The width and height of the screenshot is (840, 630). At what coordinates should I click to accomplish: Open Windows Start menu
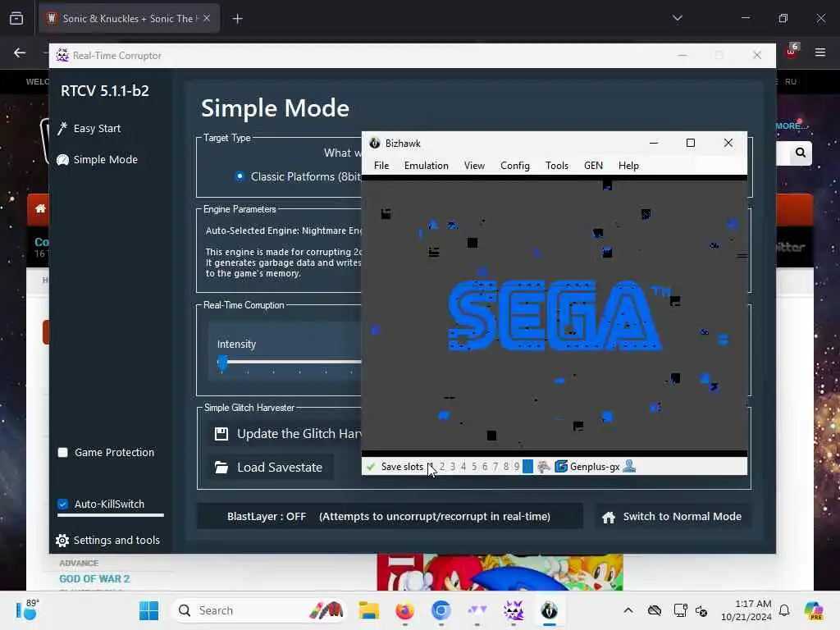148,610
